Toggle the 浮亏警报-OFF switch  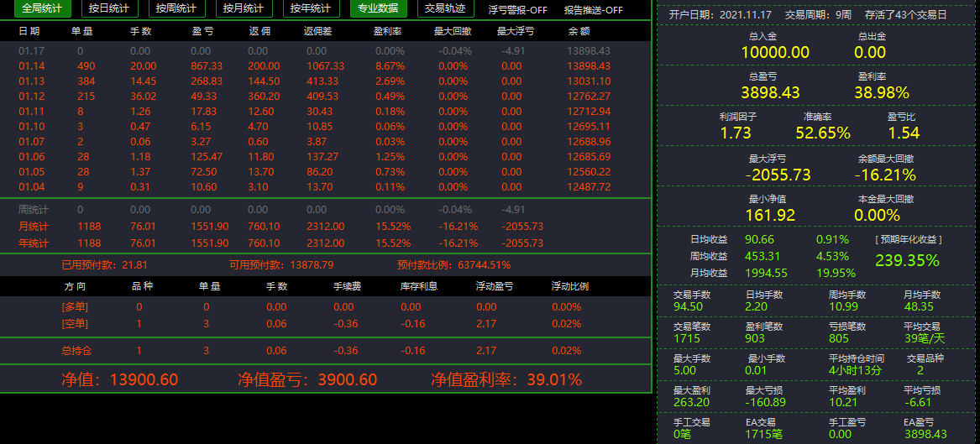point(517,10)
